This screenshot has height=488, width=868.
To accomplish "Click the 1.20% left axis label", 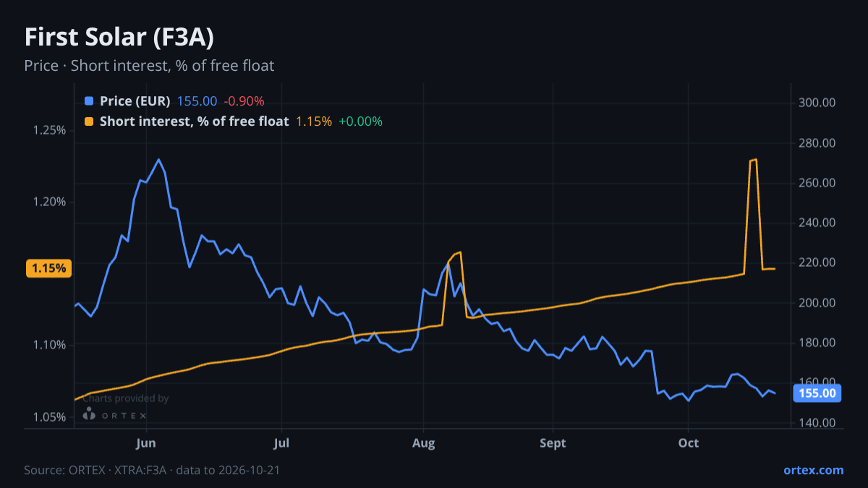I will pos(50,202).
